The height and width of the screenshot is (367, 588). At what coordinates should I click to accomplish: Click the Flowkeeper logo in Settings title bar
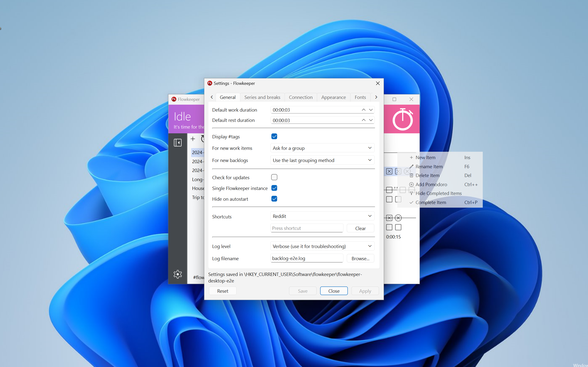(210, 83)
